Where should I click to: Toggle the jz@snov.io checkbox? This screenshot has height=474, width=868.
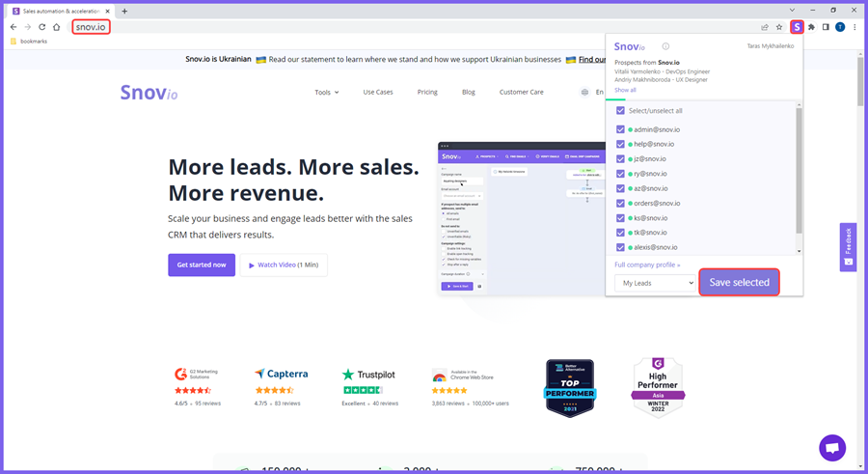click(x=620, y=158)
